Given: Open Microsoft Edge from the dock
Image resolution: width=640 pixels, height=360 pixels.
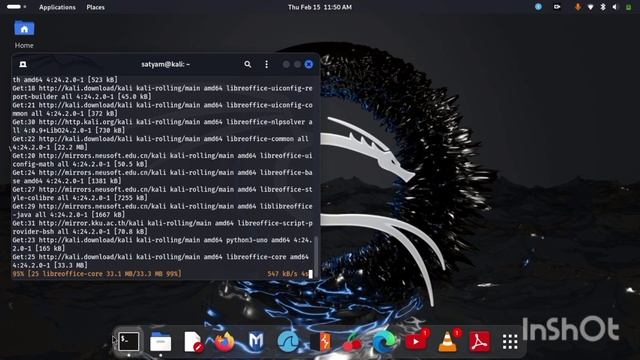Looking at the screenshot, I should click(384, 341).
